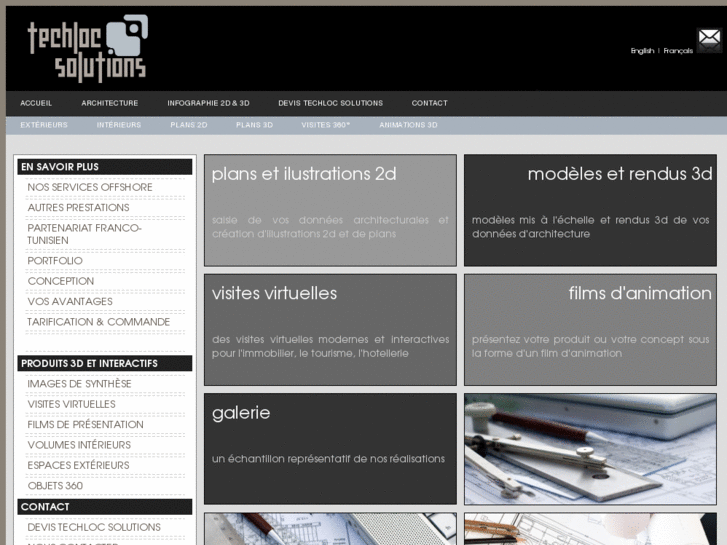Select the Visites 360° submenu tab

coord(325,125)
